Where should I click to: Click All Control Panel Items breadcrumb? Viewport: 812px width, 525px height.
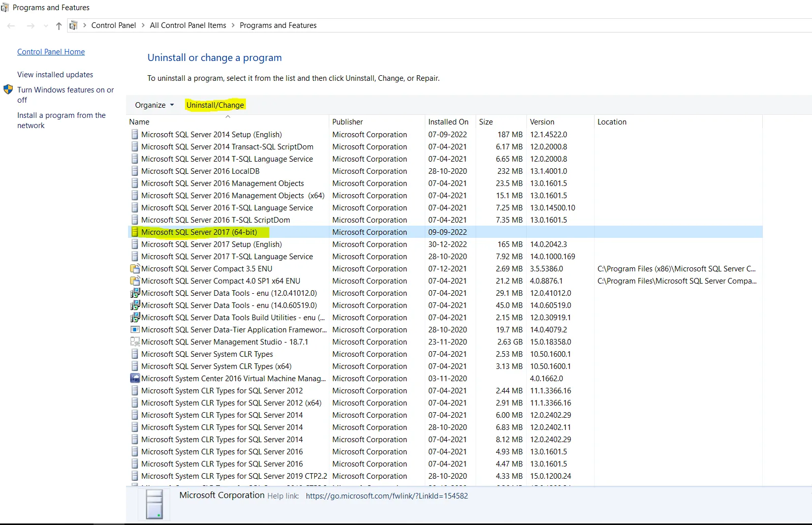tap(188, 25)
